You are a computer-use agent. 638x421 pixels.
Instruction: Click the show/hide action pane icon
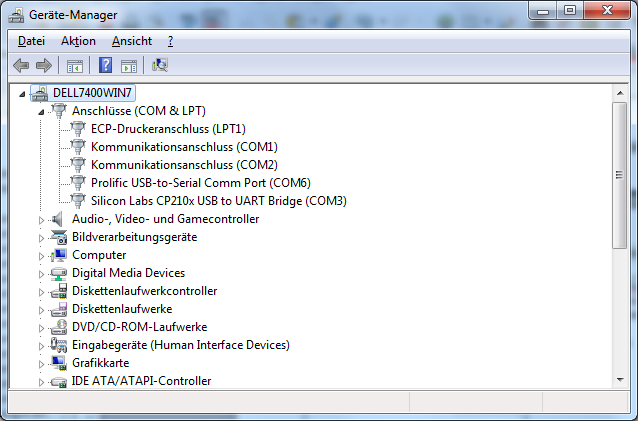click(x=129, y=65)
